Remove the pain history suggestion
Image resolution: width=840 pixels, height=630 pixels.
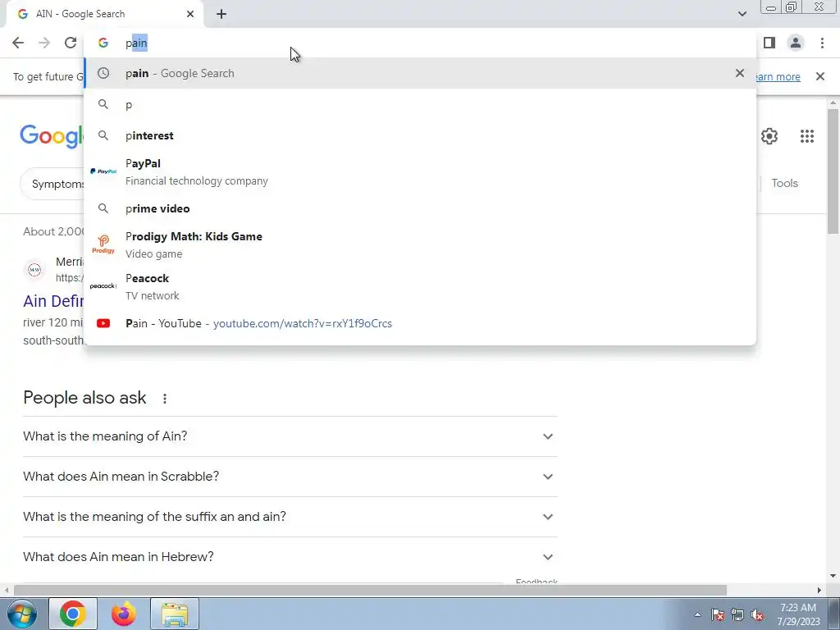[x=740, y=73]
